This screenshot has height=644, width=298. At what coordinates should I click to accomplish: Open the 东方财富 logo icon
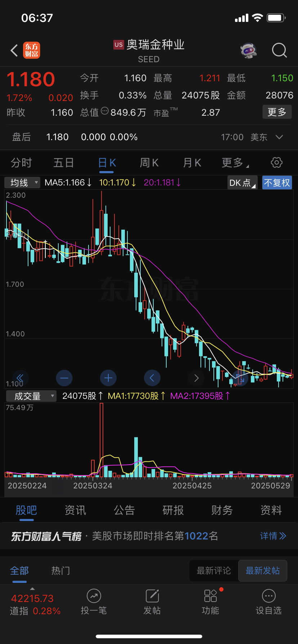coord(32,50)
